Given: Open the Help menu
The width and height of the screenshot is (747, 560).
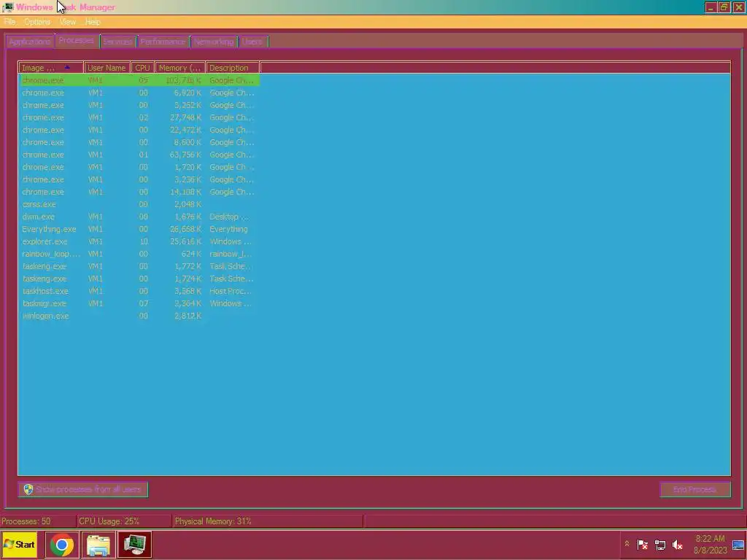Looking at the screenshot, I should 93,22.
